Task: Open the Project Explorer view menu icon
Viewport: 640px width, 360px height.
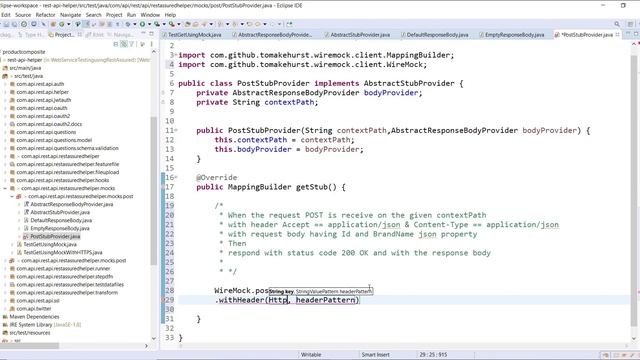Action: pyautogui.click(x=151, y=44)
